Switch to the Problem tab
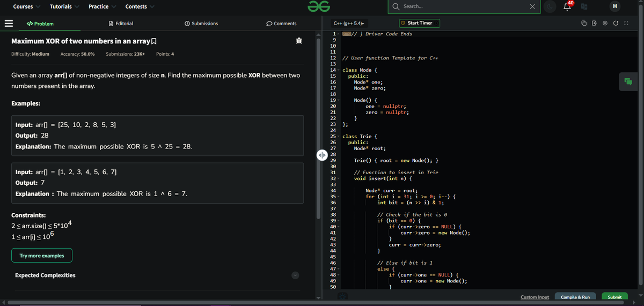 pyautogui.click(x=41, y=24)
